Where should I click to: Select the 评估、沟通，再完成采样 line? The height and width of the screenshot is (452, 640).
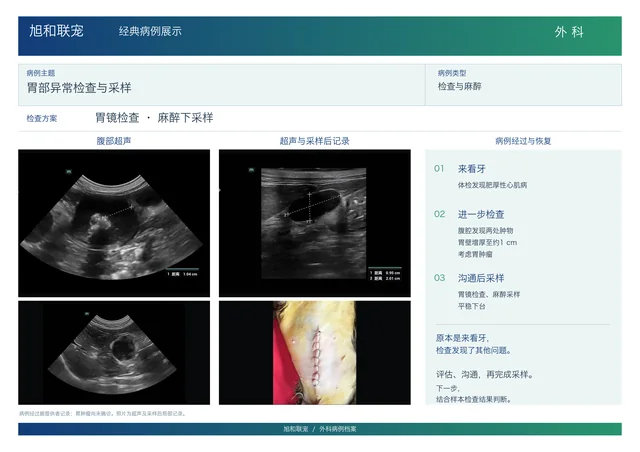[x=485, y=374]
